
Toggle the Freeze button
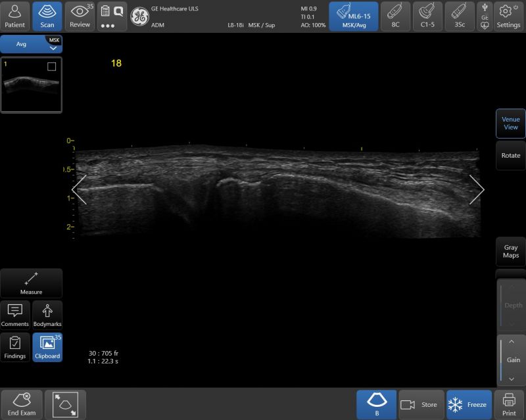469,405
